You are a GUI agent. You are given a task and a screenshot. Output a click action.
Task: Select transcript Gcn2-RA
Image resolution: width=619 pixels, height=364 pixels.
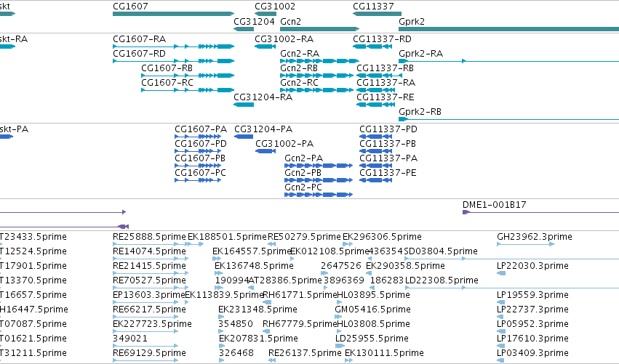tap(320, 61)
